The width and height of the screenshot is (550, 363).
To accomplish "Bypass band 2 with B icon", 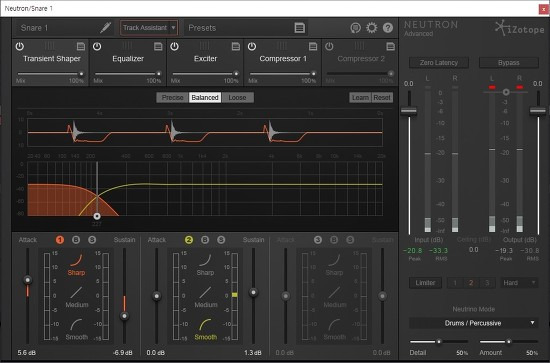I will click(205, 240).
